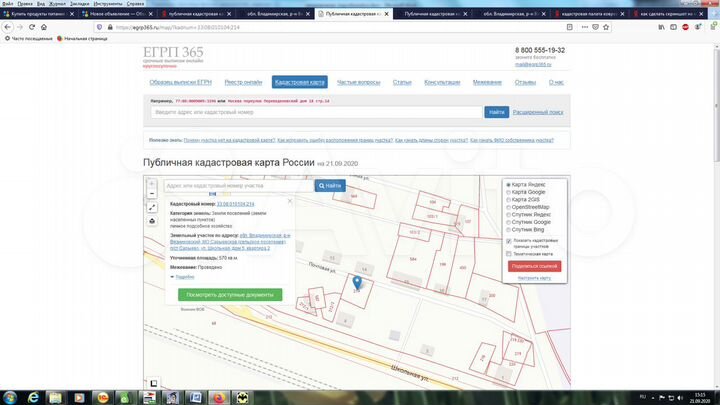Screen dimensions: 720x405
Task: Click the volume icon in the system tray
Action: tap(680, 398)
